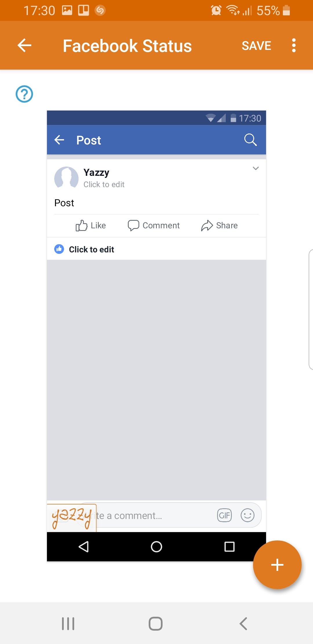Open the blue question mark help
Screen dimensions: 313x644
pos(24,94)
